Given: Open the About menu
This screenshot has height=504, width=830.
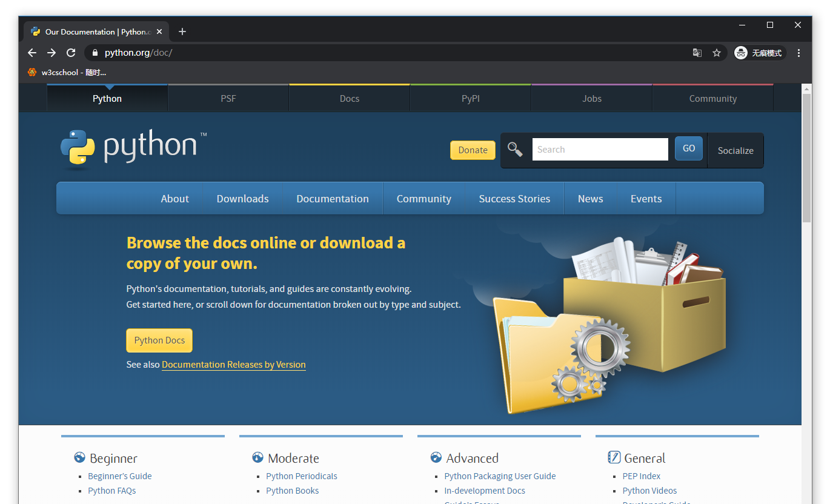Looking at the screenshot, I should click(x=175, y=199).
